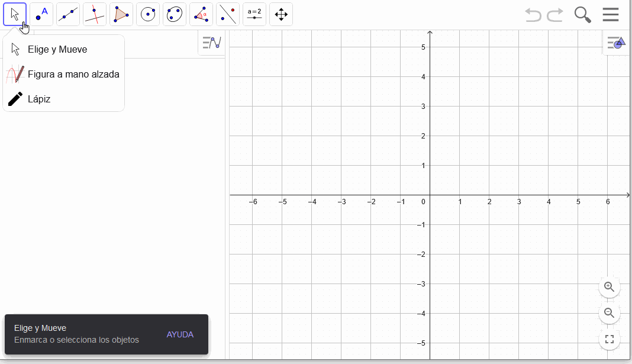Toggle the Graphics view style bar
This screenshot has width=632, height=364.
click(x=616, y=43)
